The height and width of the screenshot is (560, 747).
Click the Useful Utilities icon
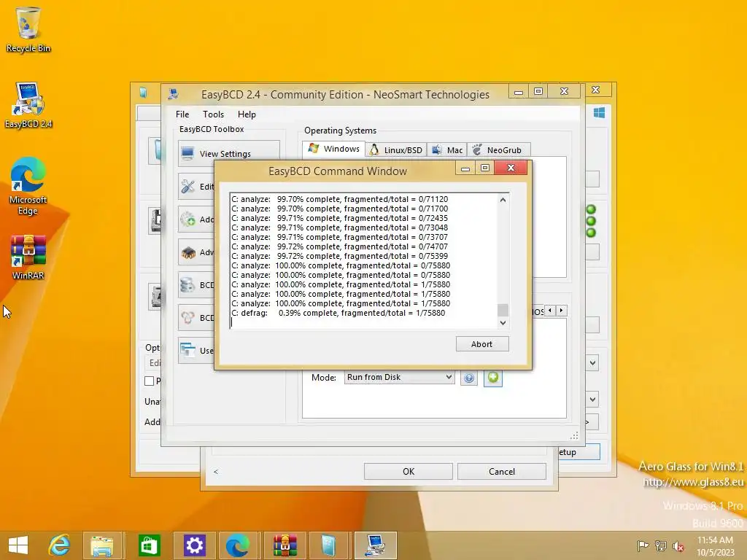[187, 351]
